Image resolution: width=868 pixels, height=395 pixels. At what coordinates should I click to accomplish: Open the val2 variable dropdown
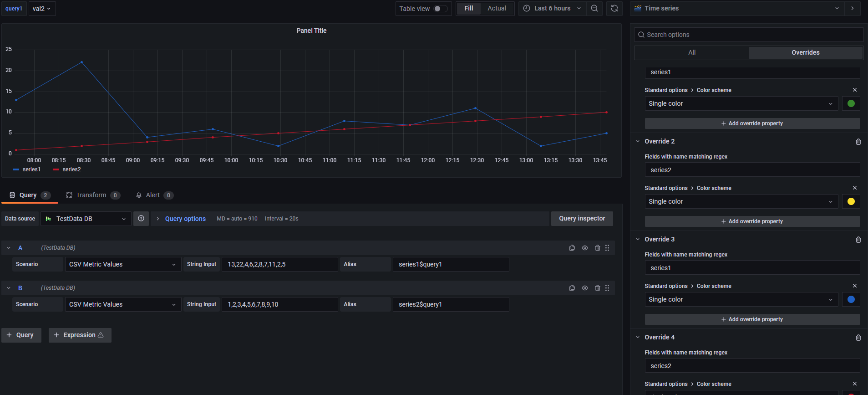pyautogui.click(x=42, y=9)
